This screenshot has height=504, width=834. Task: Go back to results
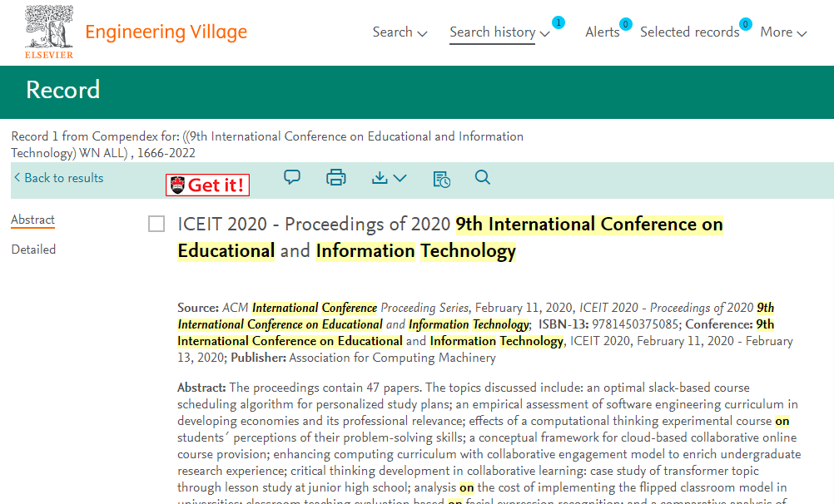pyautogui.click(x=58, y=178)
